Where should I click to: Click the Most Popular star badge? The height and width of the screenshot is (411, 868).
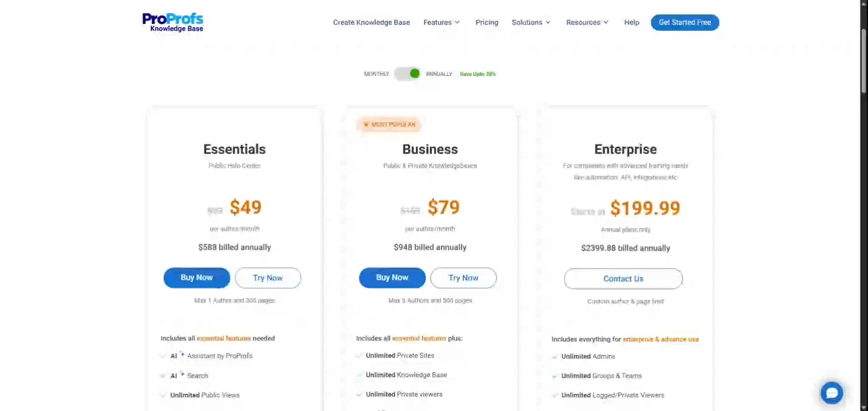[x=389, y=124]
